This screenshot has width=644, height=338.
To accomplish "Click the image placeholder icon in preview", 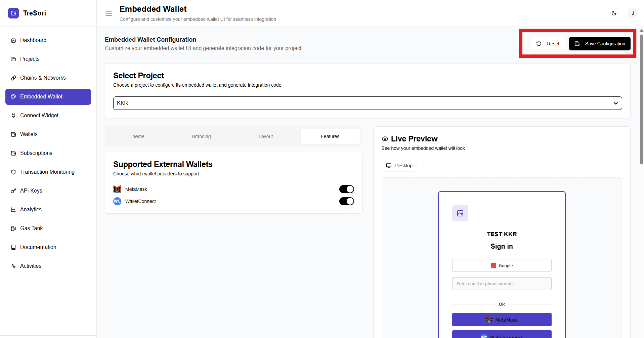I will coord(460,213).
